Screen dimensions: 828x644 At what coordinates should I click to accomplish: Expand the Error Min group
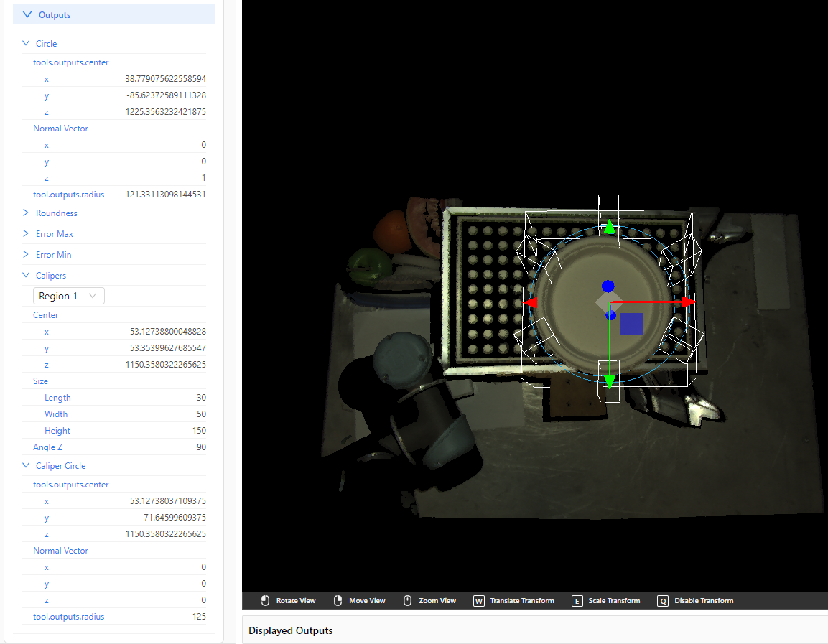[x=26, y=254]
